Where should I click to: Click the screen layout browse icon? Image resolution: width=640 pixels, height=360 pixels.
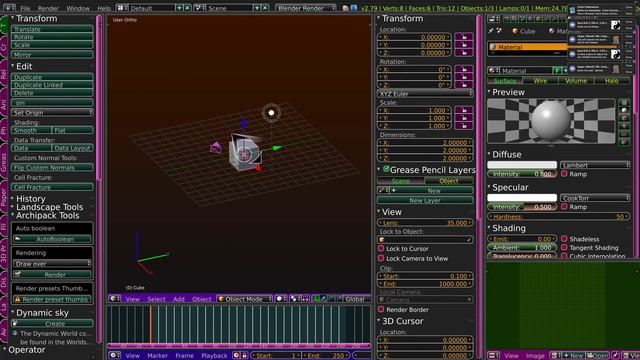[x=122, y=8]
